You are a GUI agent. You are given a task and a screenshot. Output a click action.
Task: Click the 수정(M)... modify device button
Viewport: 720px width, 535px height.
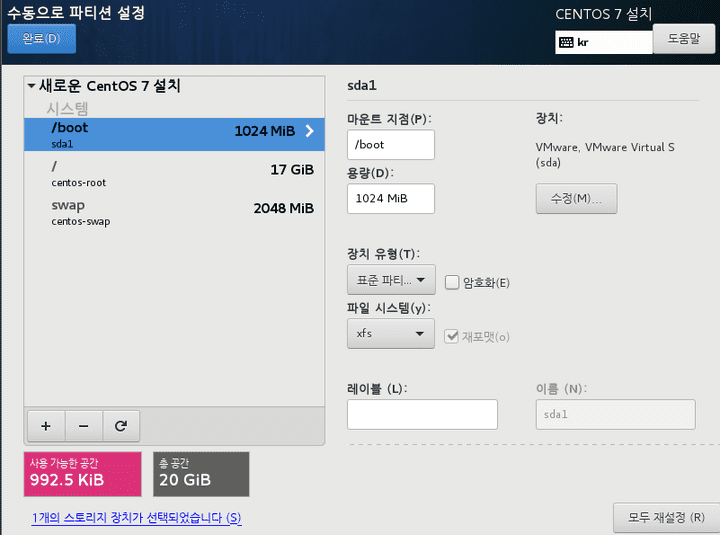pyautogui.click(x=576, y=198)
